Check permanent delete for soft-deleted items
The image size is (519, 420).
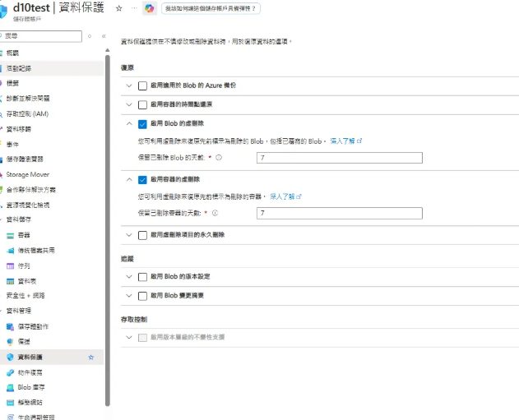pyautogui.click(x=142, y=235)
